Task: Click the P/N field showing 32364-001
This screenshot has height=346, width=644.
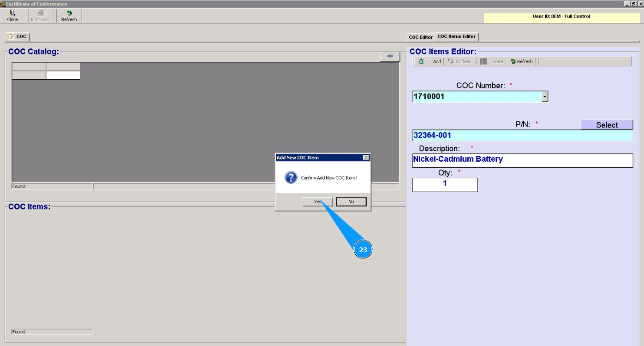Action: [523, 135]
